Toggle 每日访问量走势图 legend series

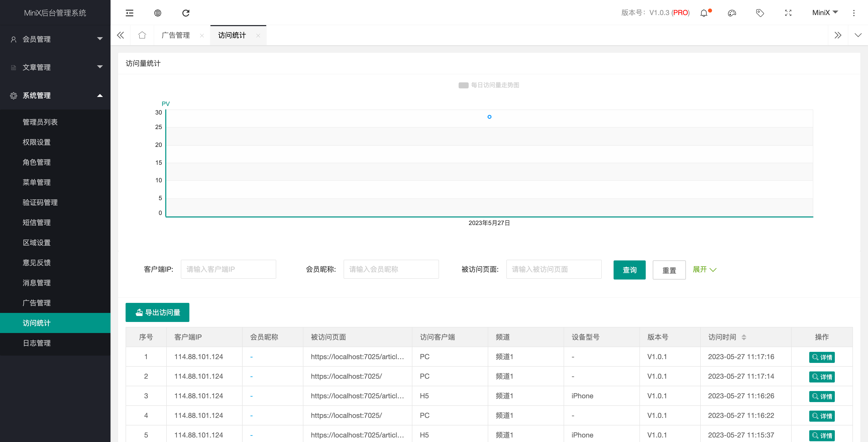pos(489,85)
